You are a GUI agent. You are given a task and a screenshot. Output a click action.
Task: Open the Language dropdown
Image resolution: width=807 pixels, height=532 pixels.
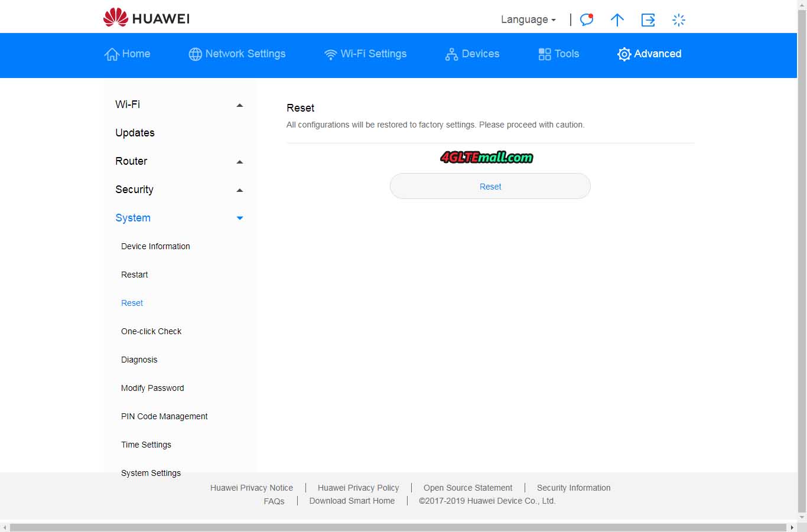coord(528,19)
